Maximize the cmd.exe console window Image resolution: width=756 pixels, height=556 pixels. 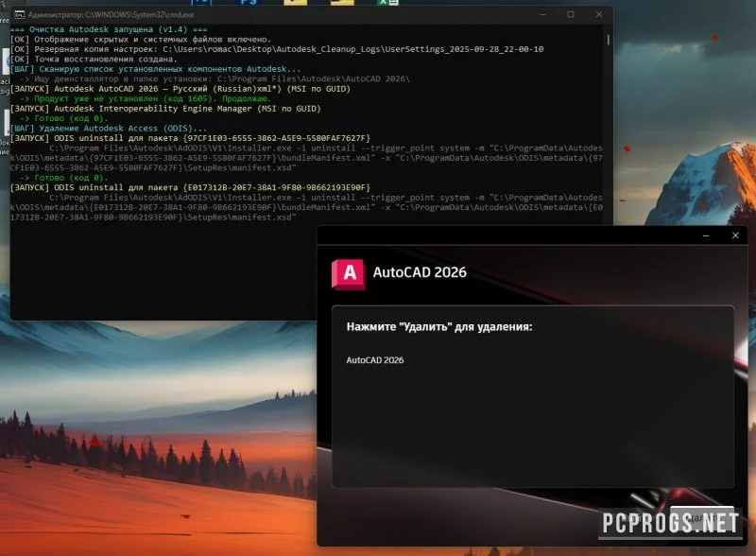coord(571,14)
